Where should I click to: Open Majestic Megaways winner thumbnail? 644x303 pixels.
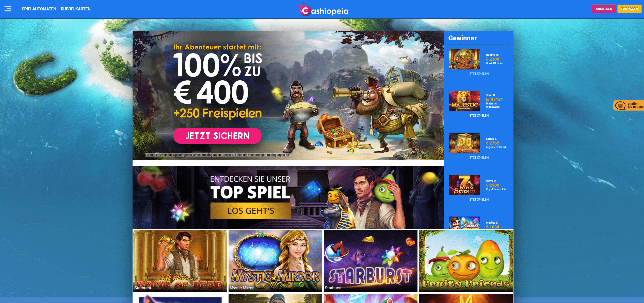[x=464, y=101]
